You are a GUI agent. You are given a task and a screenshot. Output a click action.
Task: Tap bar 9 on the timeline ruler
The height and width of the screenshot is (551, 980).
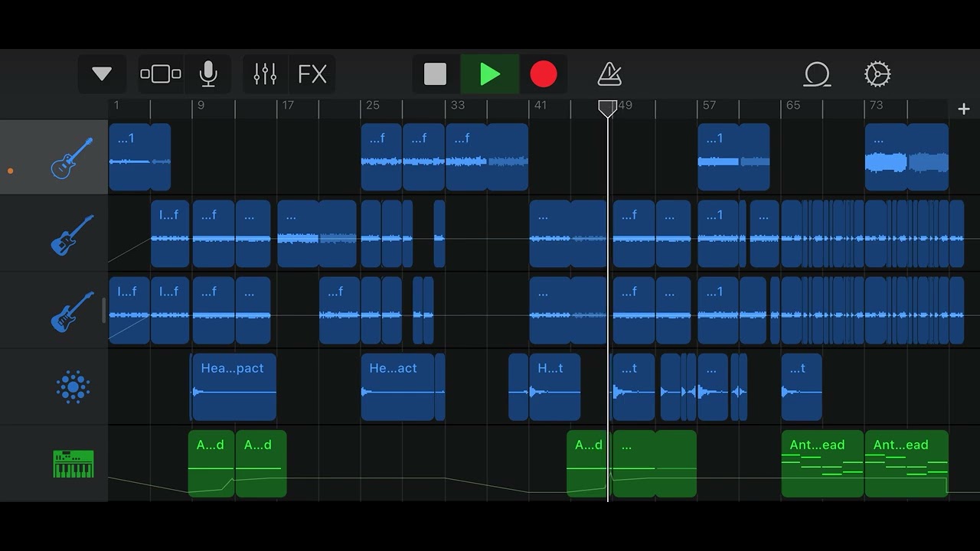pos(201,105)
